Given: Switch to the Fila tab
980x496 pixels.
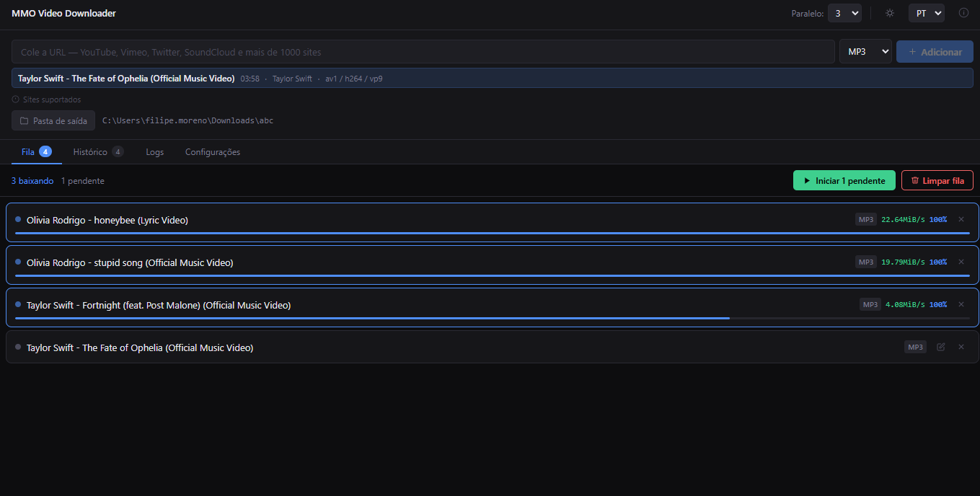Looking at the screenshot, I should [36, 152].
